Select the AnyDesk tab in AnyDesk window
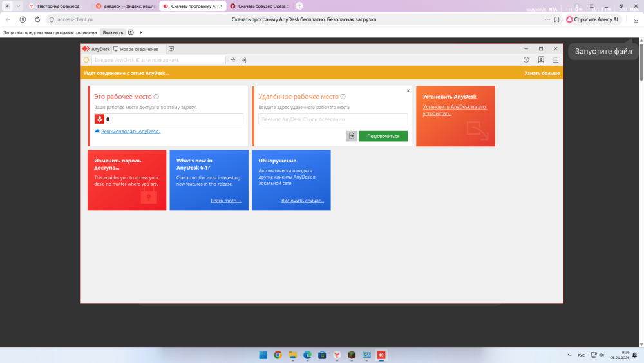The image size is (644, 363). tap(96, 49)
